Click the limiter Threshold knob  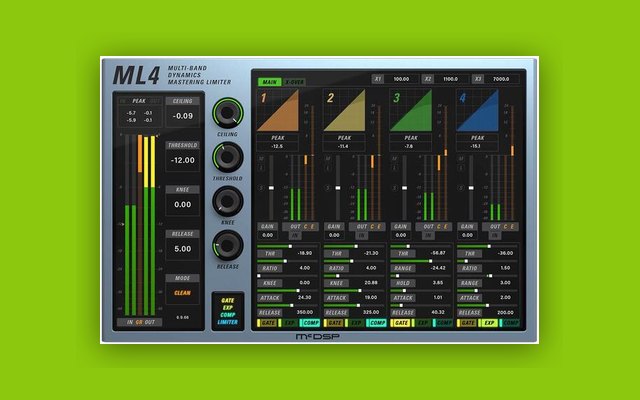(x=227, y=157)
